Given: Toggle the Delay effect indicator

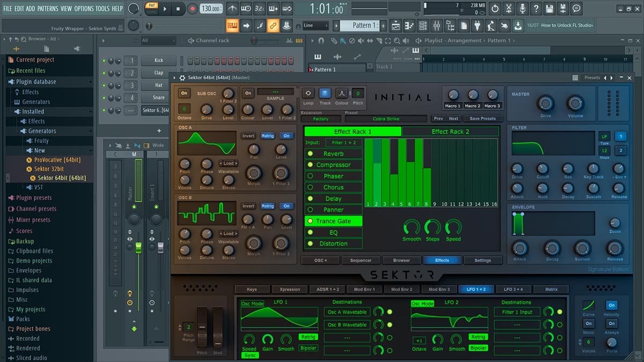Looking at the screenshot, I should pyautogui.click(x=310, y=198).
